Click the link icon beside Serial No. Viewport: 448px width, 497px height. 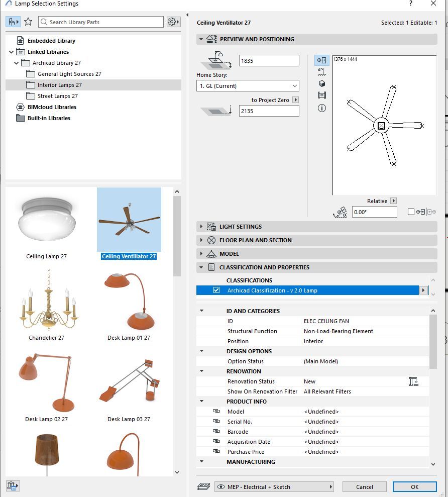(216, 421)
